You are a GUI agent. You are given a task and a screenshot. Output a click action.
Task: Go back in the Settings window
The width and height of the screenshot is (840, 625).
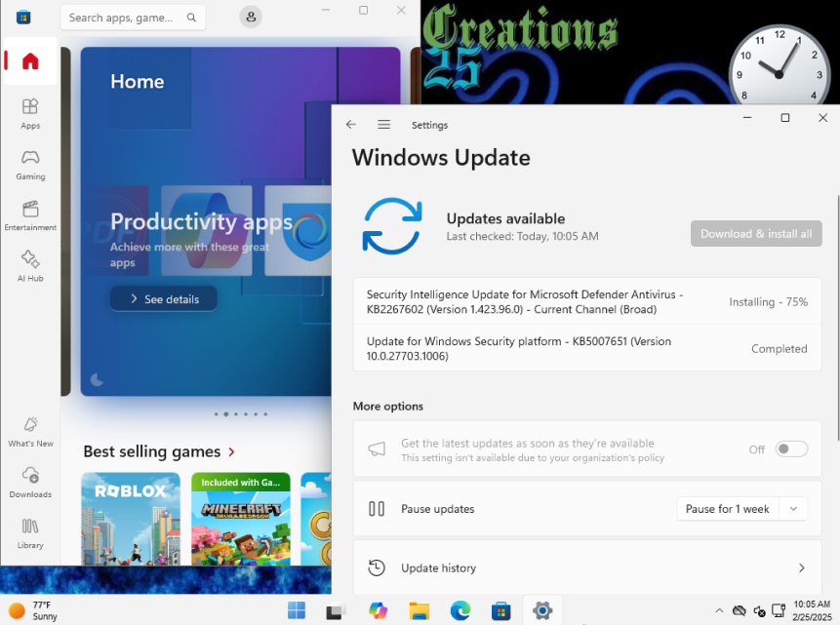pyautogui.click(x=351, y=124)
